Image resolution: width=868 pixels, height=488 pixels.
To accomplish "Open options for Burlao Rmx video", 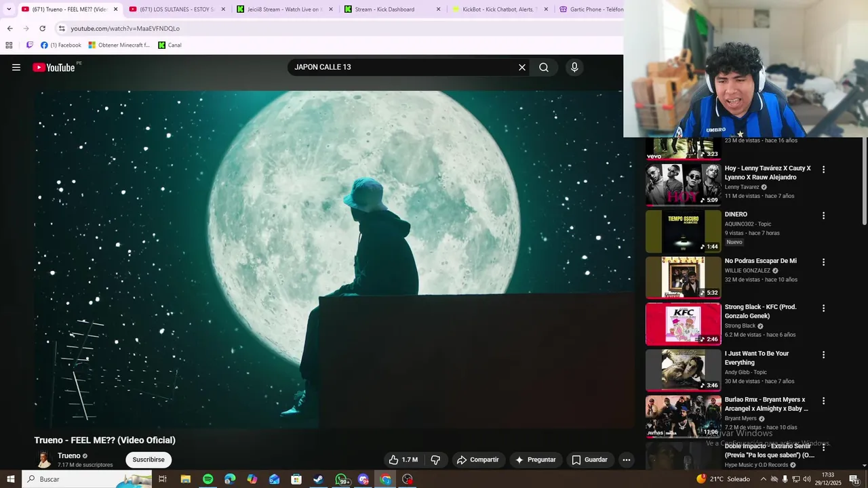I will coord(824,401).
